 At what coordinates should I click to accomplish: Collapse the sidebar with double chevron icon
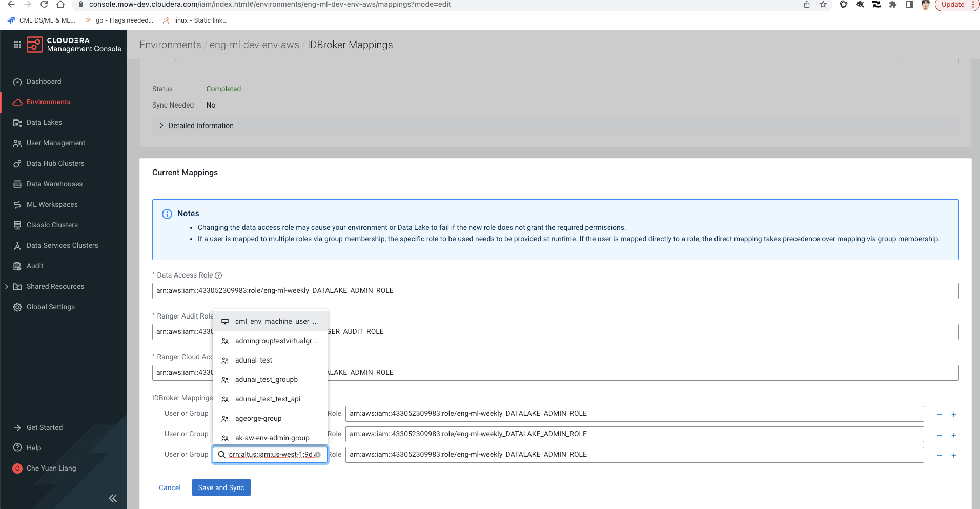click(x=113, y=498)
